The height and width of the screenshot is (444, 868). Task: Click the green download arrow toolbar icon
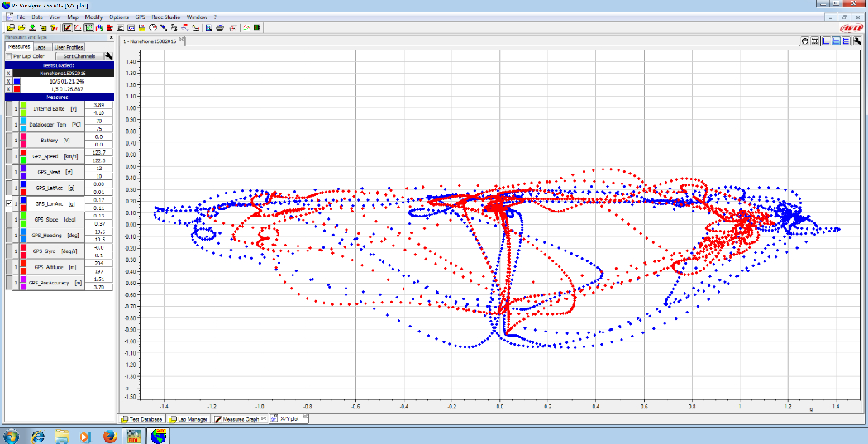32,27
